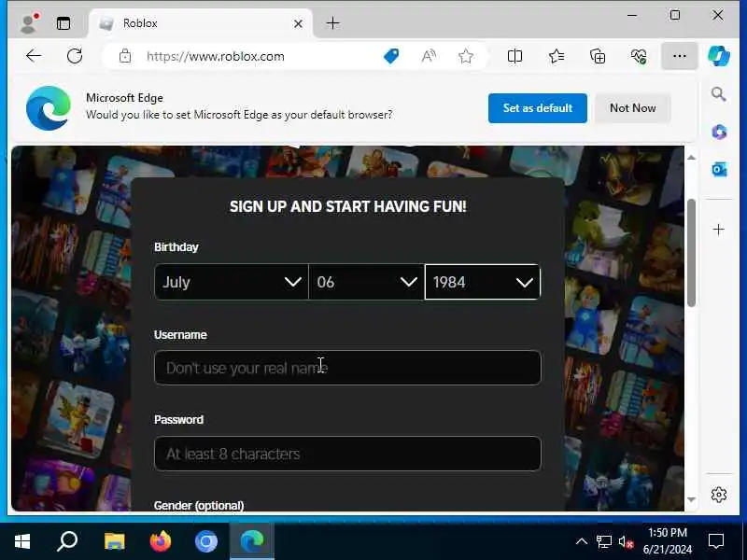Expand the 1984 year dropdown
Image resolution: width=747 pixels, height=560 pixels.
(483, 282)
